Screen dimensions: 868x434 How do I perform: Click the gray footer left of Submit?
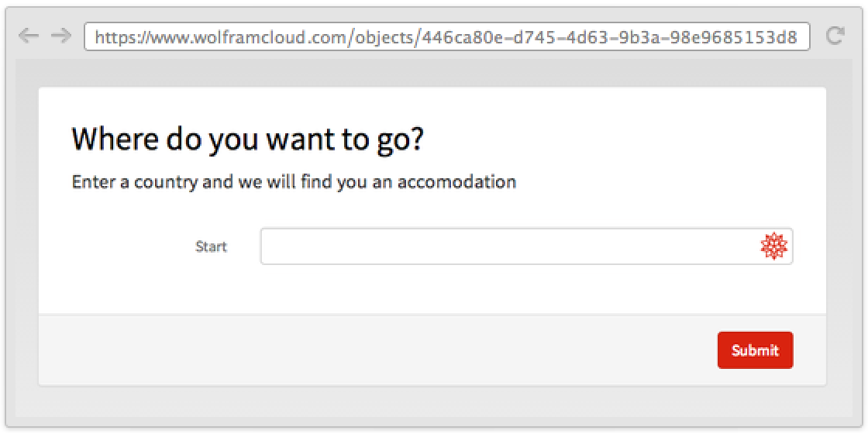pyautogui.click(x=372, y=350)
